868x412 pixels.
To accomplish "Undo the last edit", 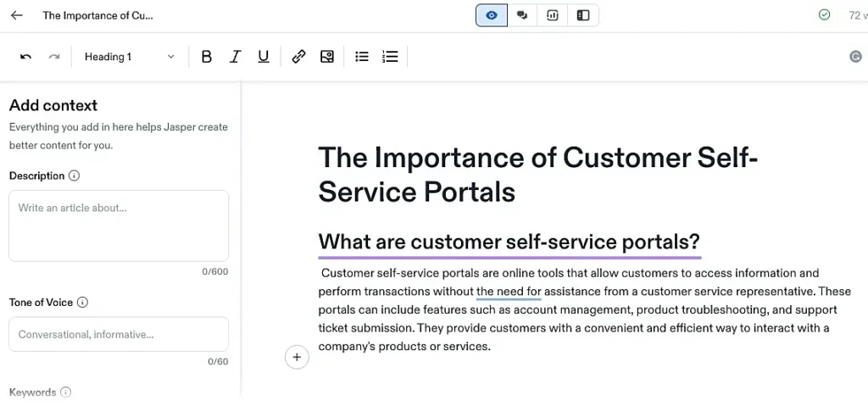I will tap(25, 57).
